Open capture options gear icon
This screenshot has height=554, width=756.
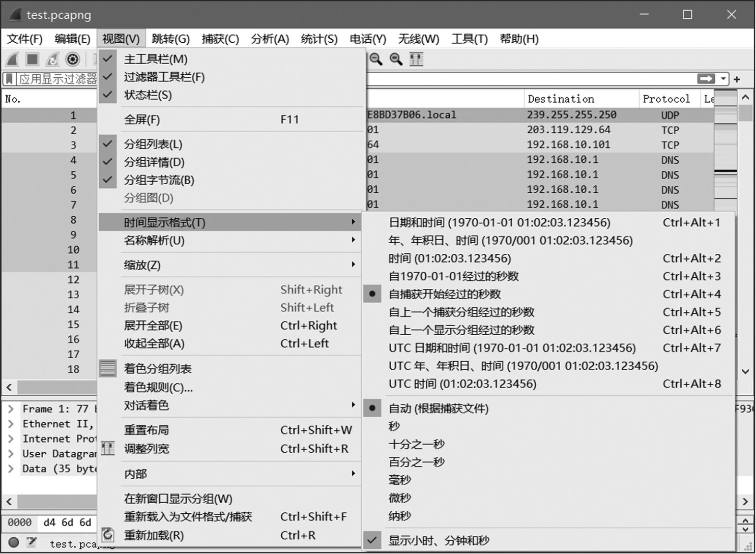coord(72,59)
